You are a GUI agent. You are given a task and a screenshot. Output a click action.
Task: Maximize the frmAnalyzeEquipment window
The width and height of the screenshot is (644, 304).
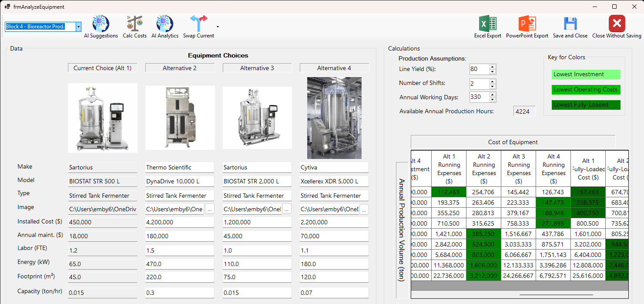pyautogui.click(x=614, y=7)
